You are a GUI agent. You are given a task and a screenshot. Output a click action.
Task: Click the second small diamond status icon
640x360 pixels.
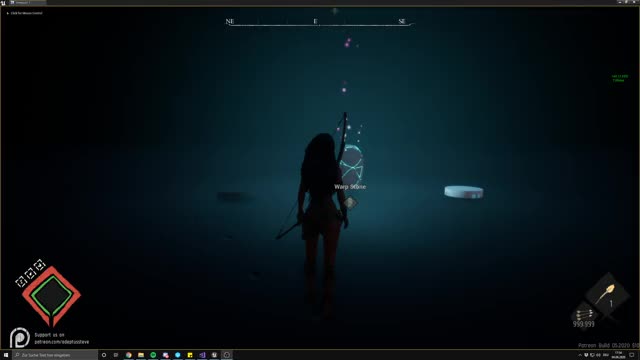point(30,273)
